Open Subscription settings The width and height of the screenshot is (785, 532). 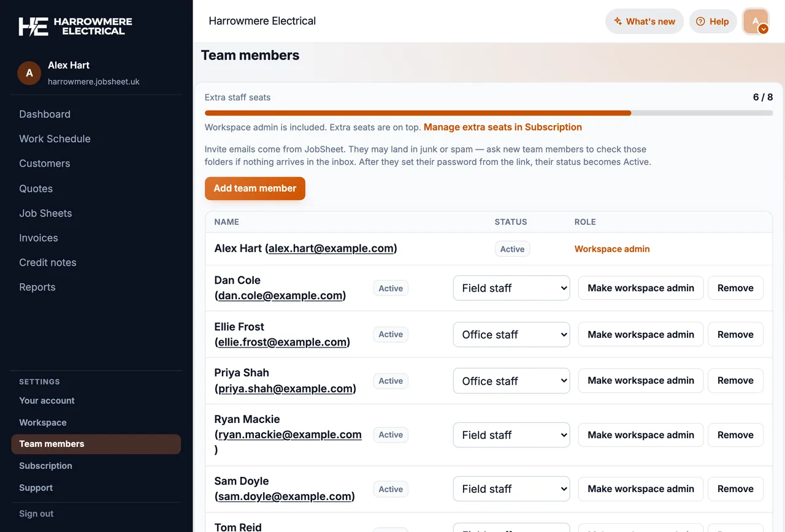(x=45, y=466)
